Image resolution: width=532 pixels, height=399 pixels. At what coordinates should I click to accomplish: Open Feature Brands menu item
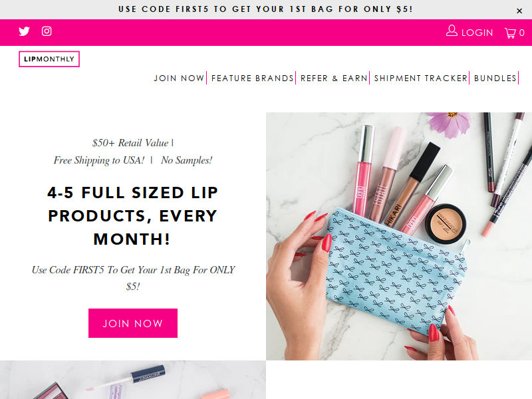[253, 78]
